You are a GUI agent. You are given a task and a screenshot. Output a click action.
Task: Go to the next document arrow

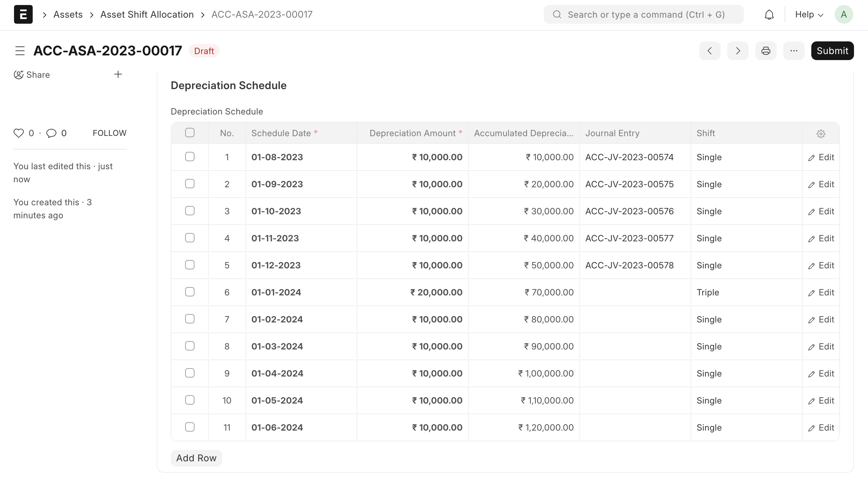[x=738, y=51]
